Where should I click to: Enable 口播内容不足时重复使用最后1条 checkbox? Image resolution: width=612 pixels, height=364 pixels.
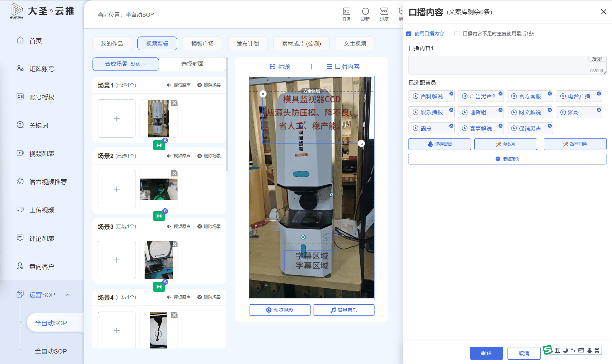tap(457, 34)
